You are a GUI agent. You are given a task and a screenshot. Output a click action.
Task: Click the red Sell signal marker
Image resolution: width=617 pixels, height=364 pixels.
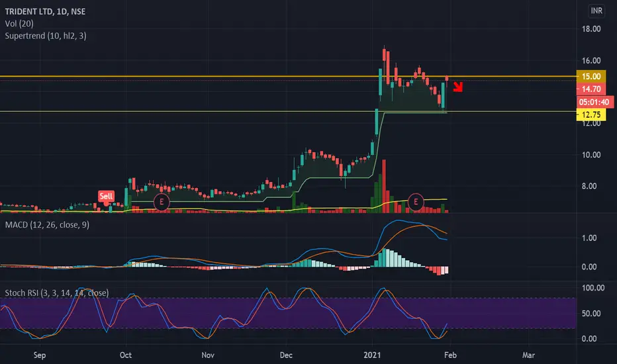tap(106, 196)
